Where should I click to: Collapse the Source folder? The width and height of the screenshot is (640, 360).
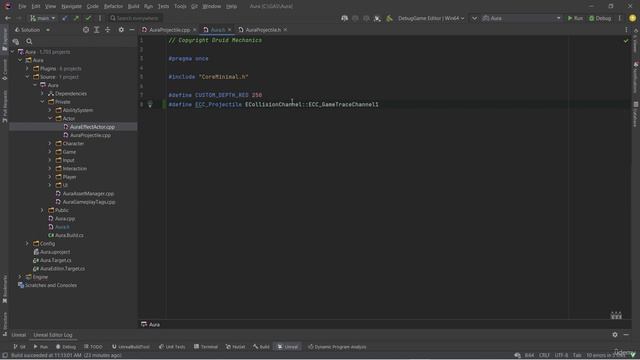click(x=27, y=77)
